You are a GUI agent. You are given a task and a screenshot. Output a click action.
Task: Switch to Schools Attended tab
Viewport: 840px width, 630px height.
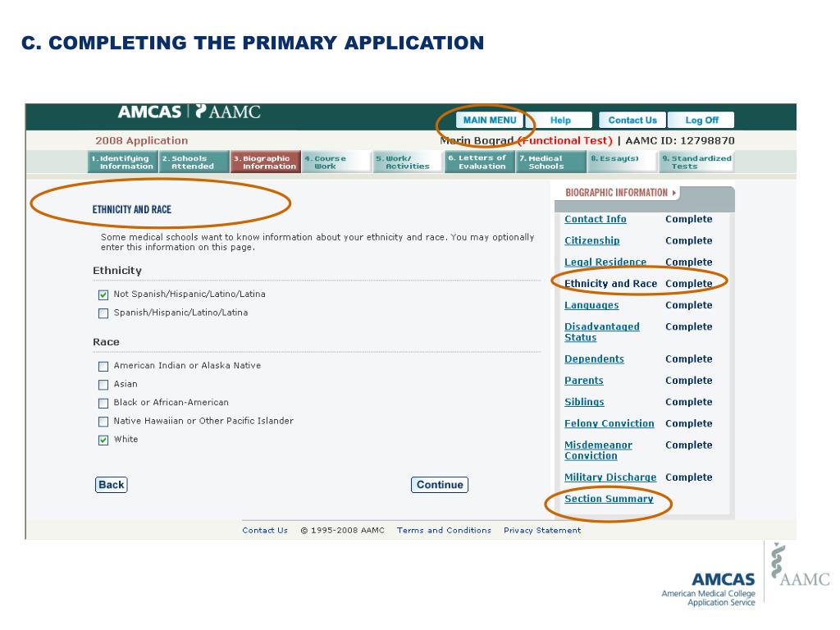(194, 162)
